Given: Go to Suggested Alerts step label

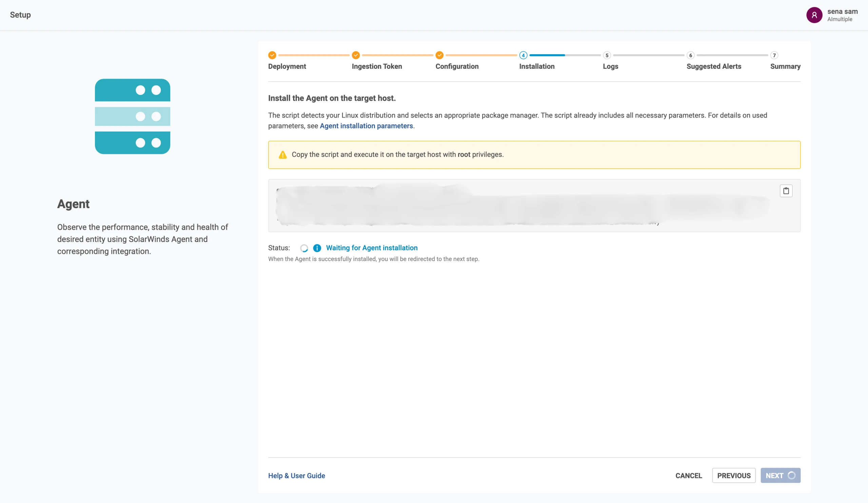Looking at the screenshot, I should pyautogui.click(x=714, y=66).
